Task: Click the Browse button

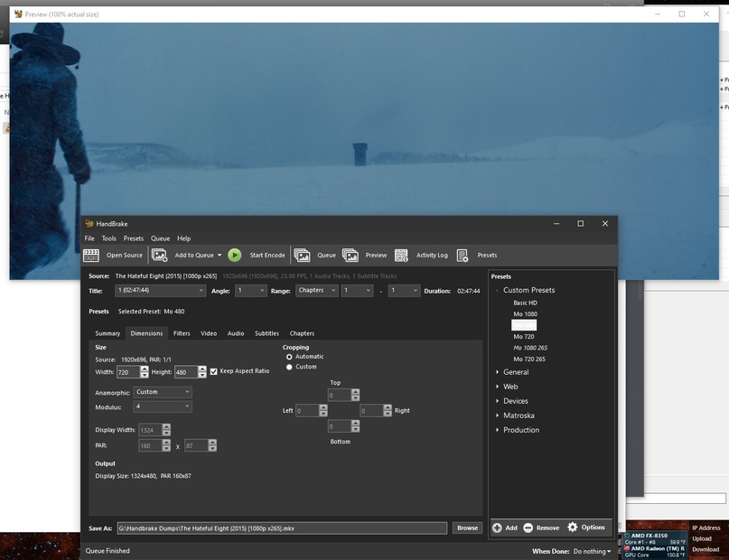Action: [467, 527]
